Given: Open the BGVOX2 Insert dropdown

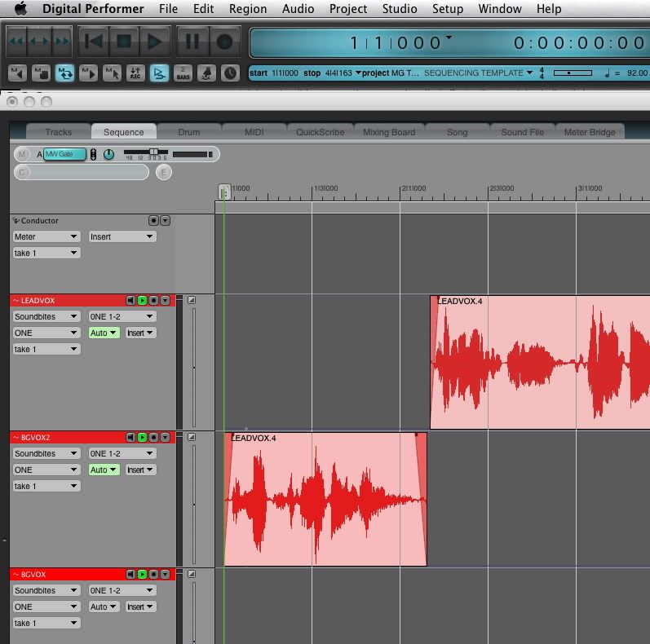Looking at the screenshot, I should coord(140,470).
